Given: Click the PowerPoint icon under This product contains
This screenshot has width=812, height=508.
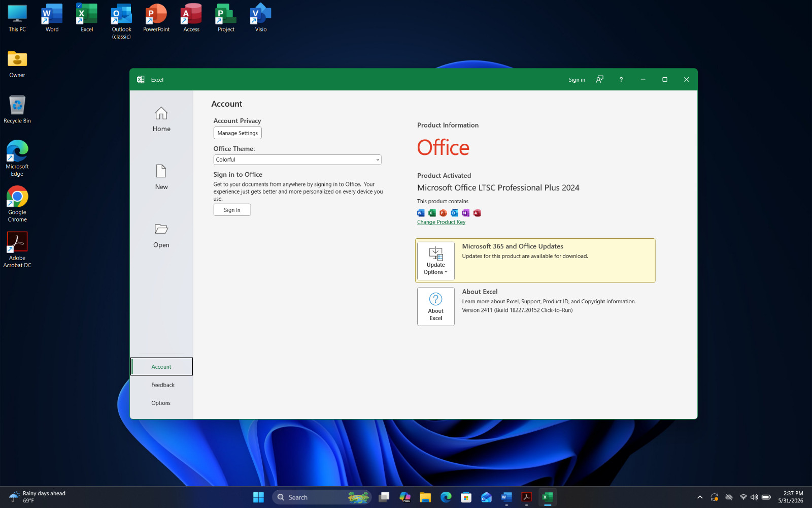Looking at the screenshot, I should tap(443, 213).
